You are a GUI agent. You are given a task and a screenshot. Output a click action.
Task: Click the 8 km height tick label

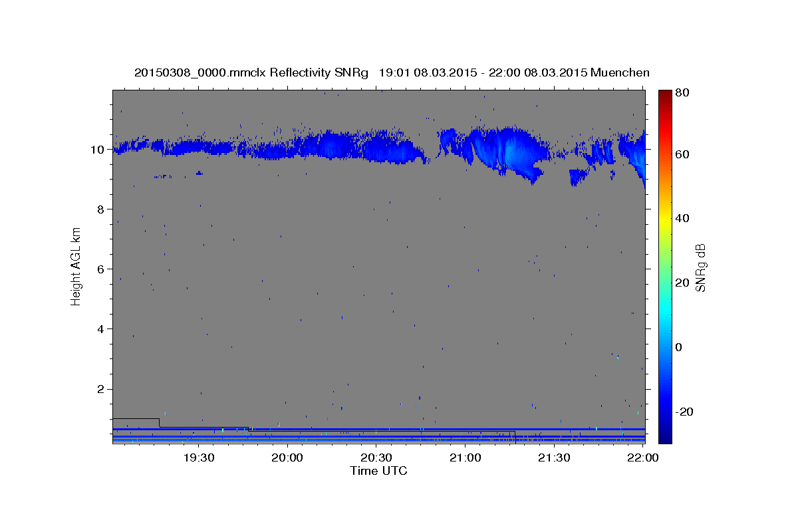point(100,209)
